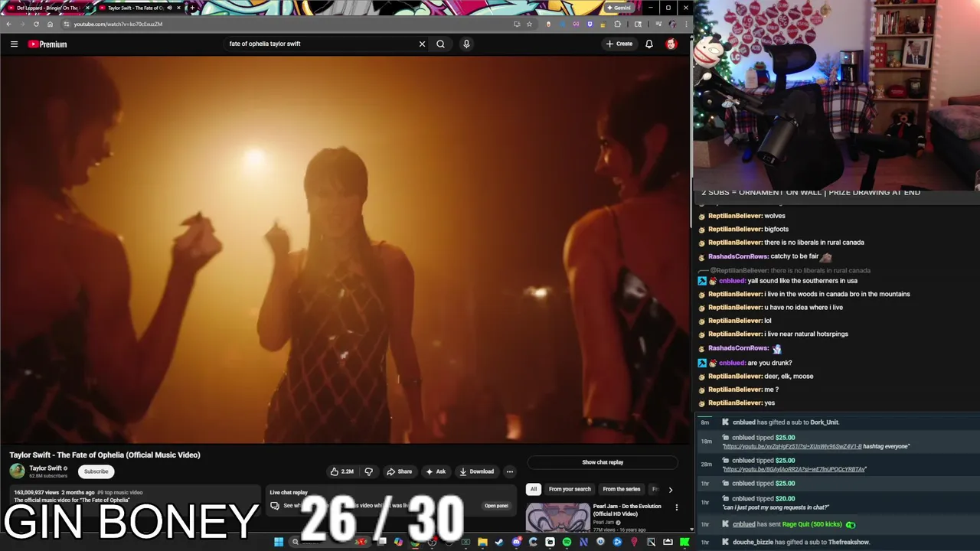Screen dimensions: 980x551
Task: Open the Chrome extensions puzzle icon
Action: click(x=618, y=24)
